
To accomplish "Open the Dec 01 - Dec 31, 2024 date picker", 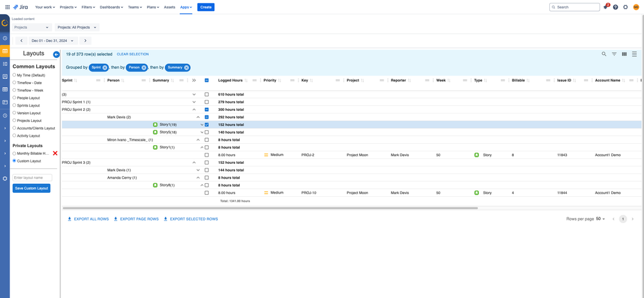I will [53, 41].
